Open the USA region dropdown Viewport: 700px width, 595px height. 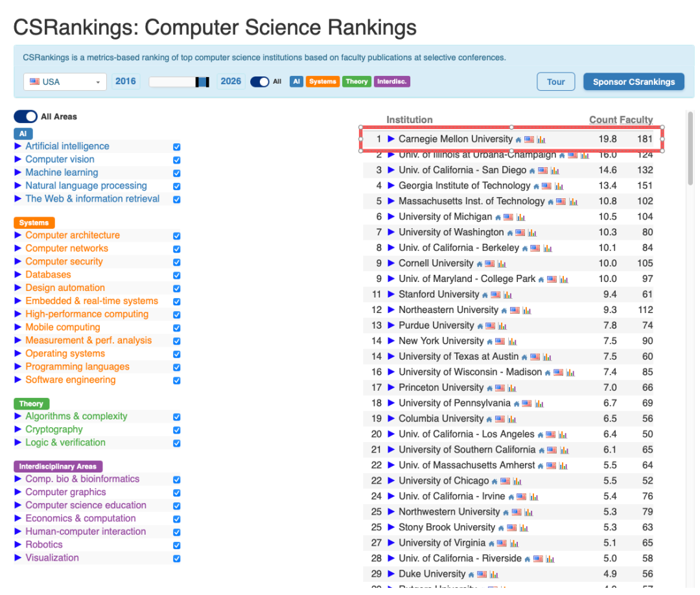pyautogui.click(x=65, y=82)
